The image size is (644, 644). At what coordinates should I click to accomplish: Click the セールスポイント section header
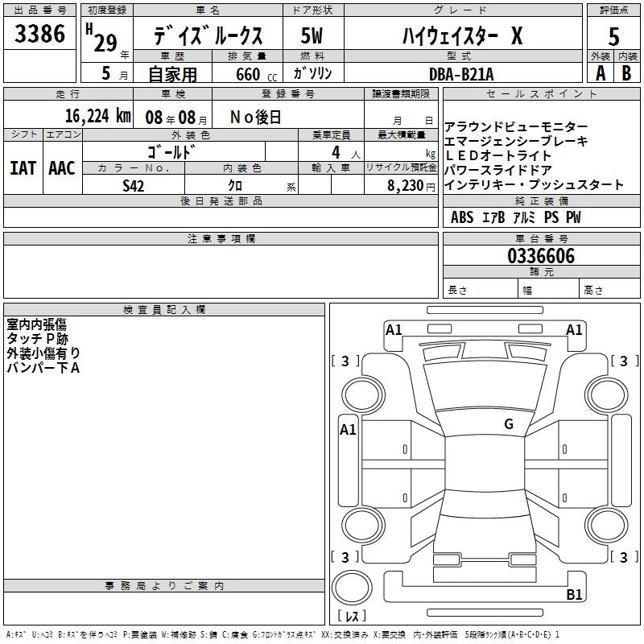click(541, 94)
